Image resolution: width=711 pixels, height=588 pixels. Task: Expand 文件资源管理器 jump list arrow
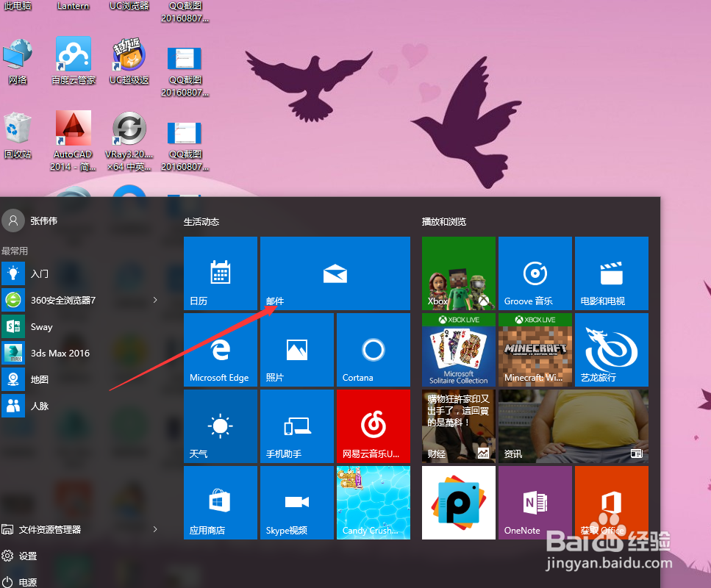[155, 529]
